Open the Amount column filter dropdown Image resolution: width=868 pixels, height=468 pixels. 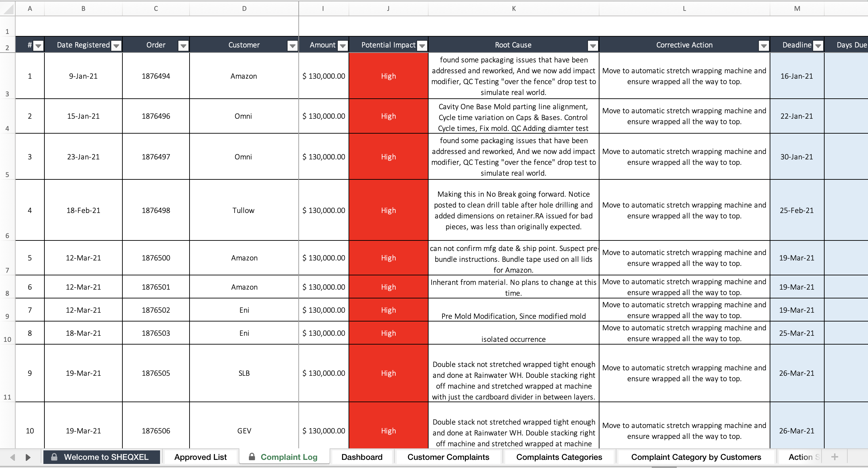pyautogui.click(x=343, y=45)
